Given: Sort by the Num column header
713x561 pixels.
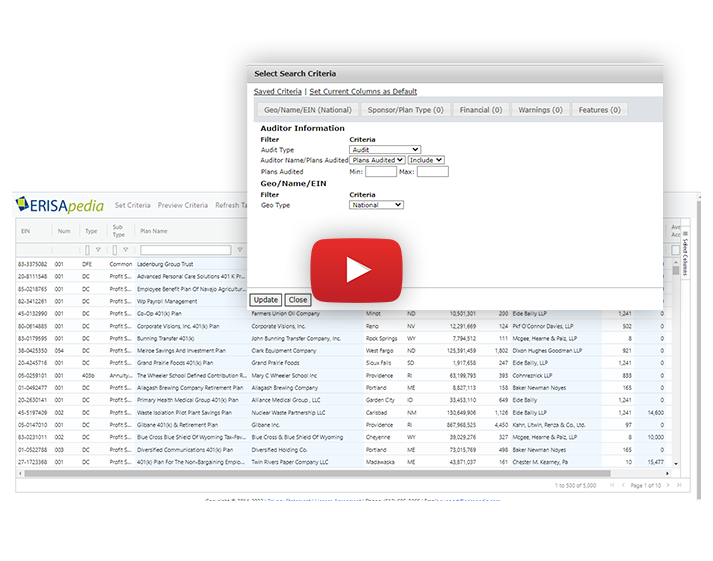Looking at the screenshot, I should [64, 231].
